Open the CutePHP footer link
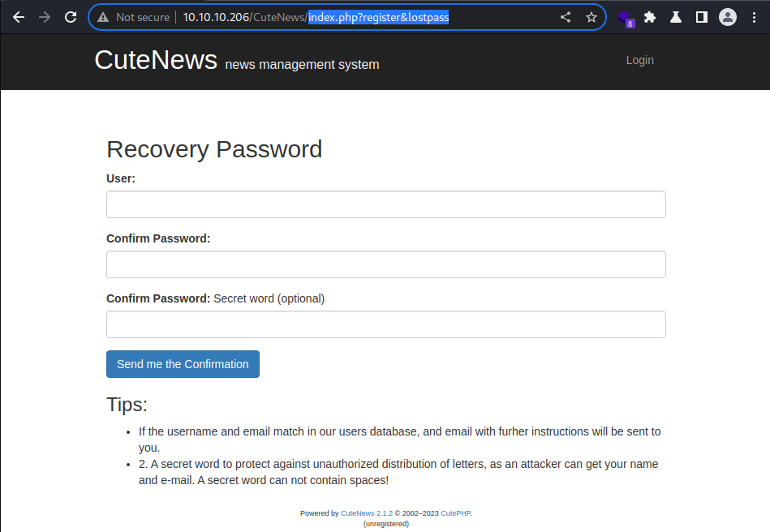This screenshot has width=770, height=532. coord(456,513)
